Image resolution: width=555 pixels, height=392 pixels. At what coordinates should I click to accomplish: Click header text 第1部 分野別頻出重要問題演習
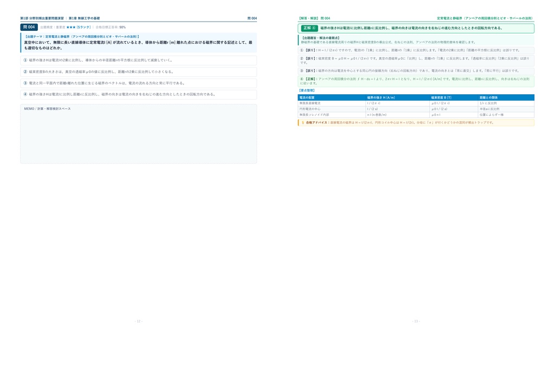tap(42, 18)
